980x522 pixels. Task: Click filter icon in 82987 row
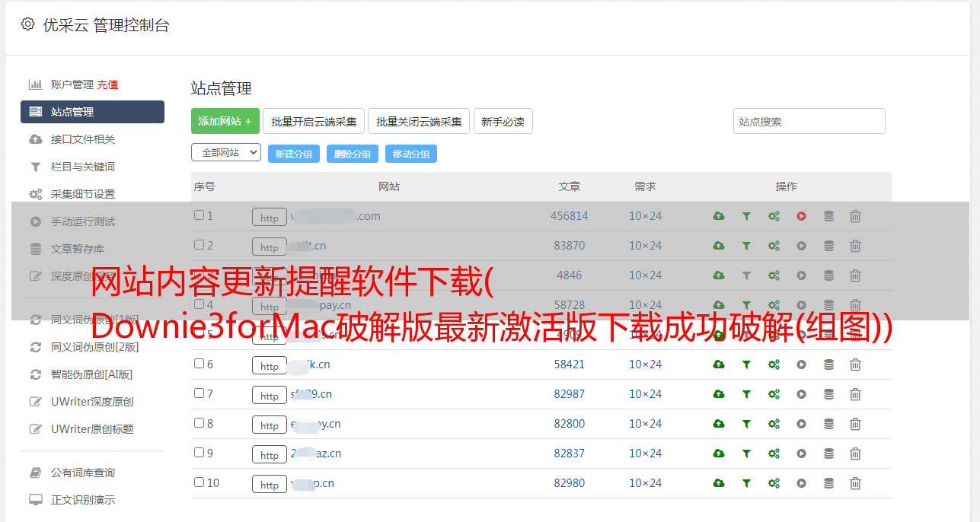tap(746, 394)
